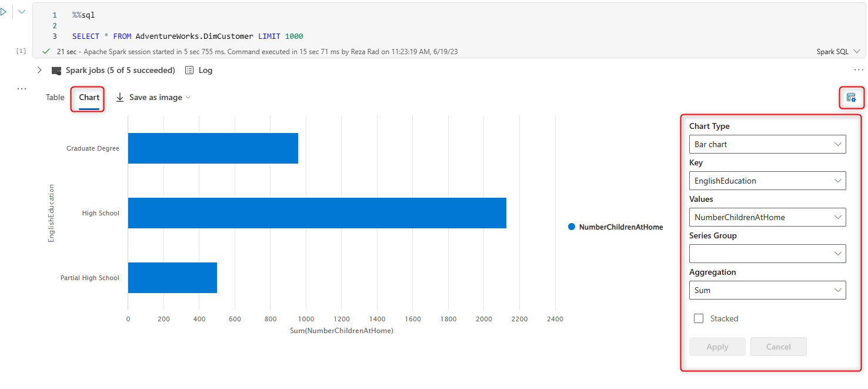This screenshot has height=389, width=868.
Task: Select the Chart tab
Action: (89, 98)
